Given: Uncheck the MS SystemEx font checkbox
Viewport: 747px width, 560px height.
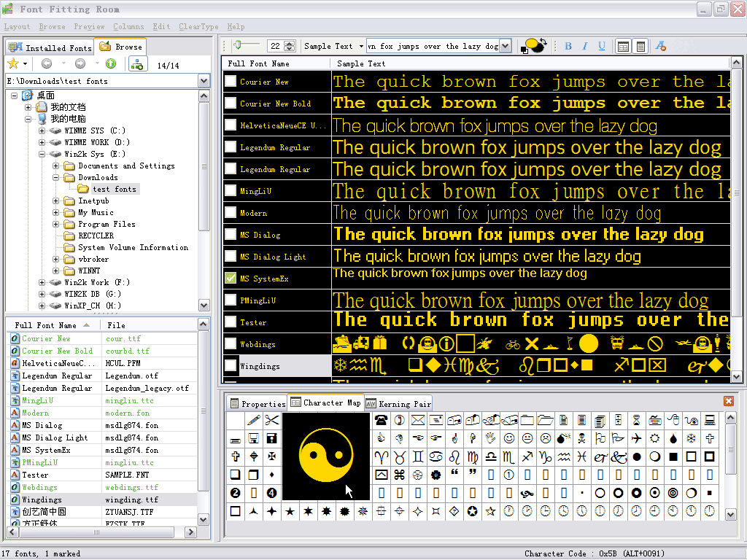Looking at the screenshot, I should click(231, 279).
